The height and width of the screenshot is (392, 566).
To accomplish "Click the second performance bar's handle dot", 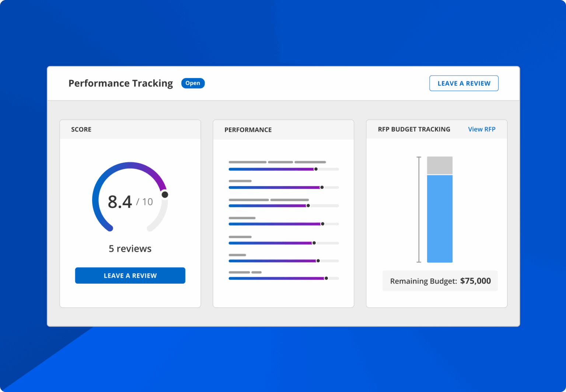I will (x=322, y=188).
